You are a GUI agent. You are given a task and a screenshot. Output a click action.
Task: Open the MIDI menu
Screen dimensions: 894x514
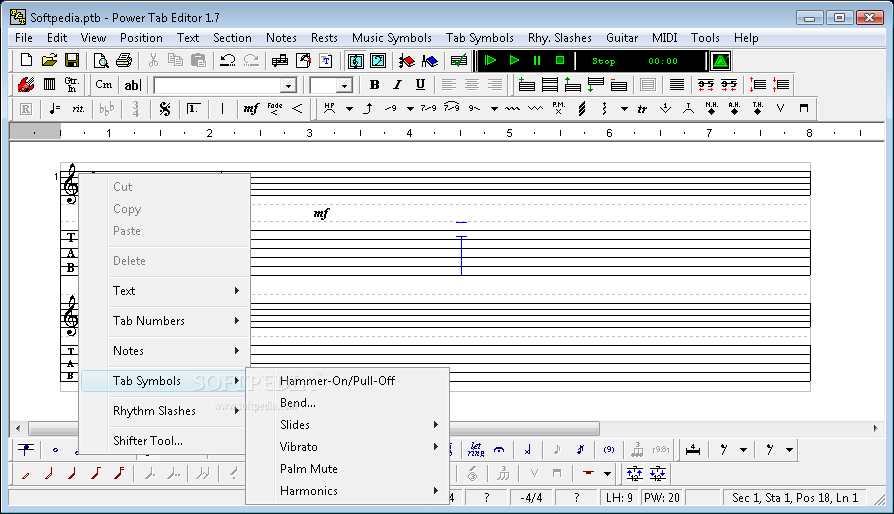(665, 38)
